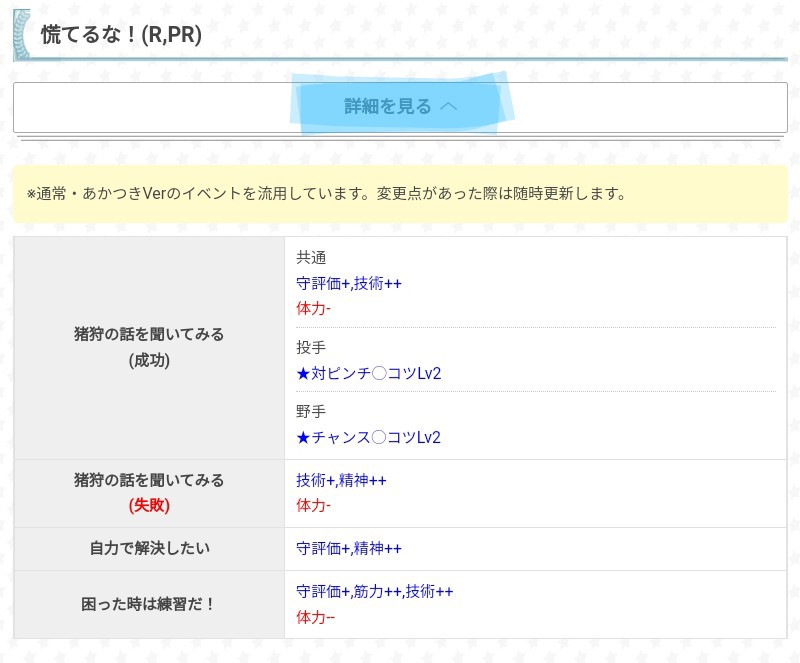Click 守評価+,筋力++,技術++ reward text
The image size is (800, 663).
374,591
